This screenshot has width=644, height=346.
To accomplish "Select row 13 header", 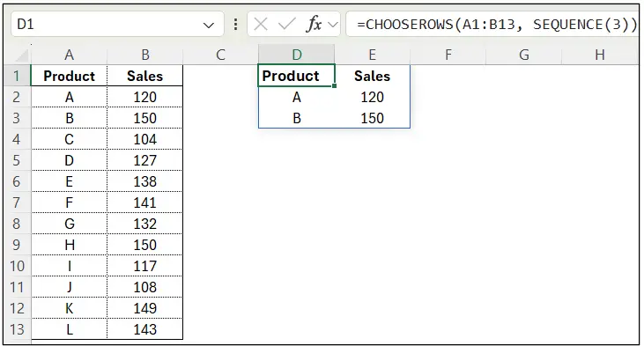I will [x=17, y=329].
